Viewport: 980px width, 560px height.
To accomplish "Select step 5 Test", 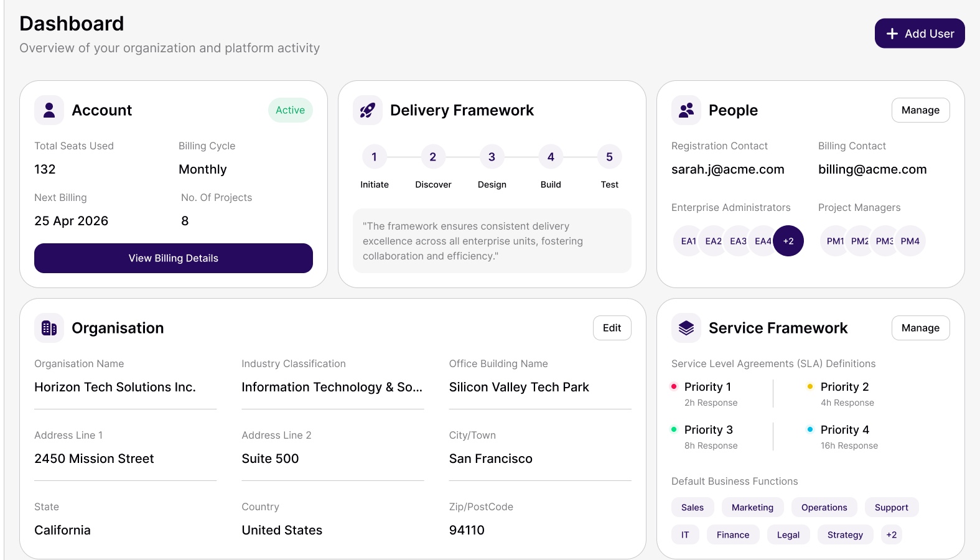I will coord(609,157).
